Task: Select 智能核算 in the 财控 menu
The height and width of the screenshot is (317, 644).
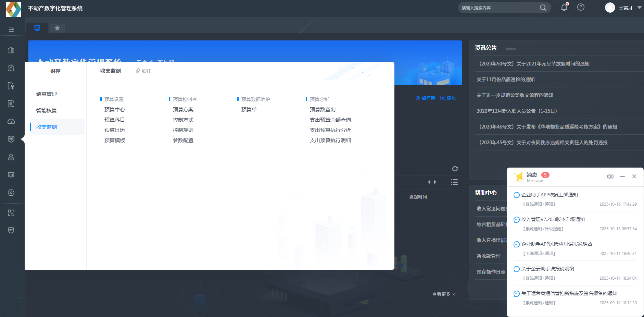Action: [x=47, y=111]
